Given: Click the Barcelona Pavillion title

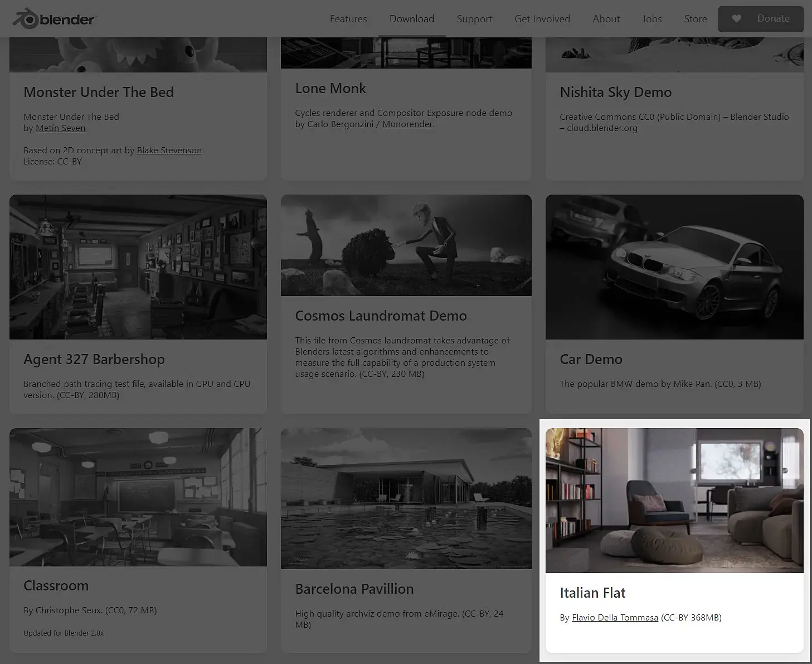Looking at the screenshot, I should coord(354,589).
